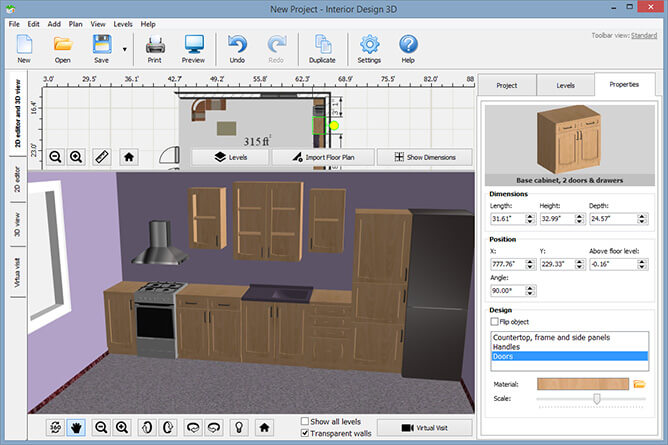Open the Save dropdown arrow
The image size is (668, 445).
(x=124, y=47)
